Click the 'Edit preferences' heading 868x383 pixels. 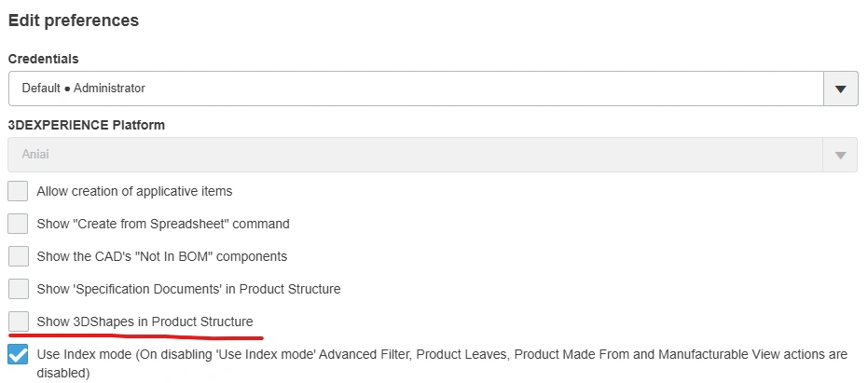click(x=74, y=20)
